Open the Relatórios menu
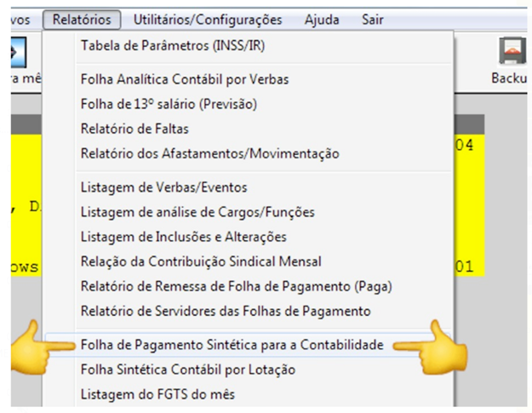This screenshot has width=532, height=413. [x=82, y=20]
